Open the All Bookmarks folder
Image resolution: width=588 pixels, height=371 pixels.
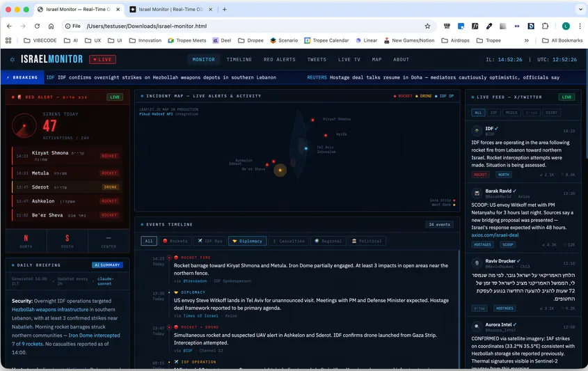tap(562, 40)
